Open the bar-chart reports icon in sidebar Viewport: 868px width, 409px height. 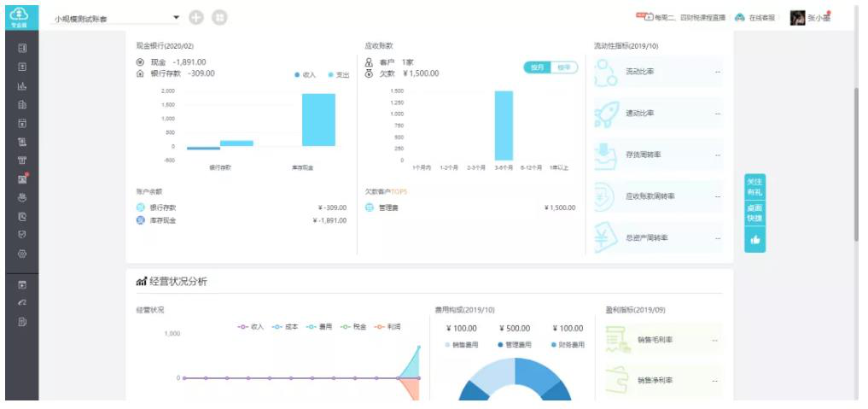(x=22, y=85)
